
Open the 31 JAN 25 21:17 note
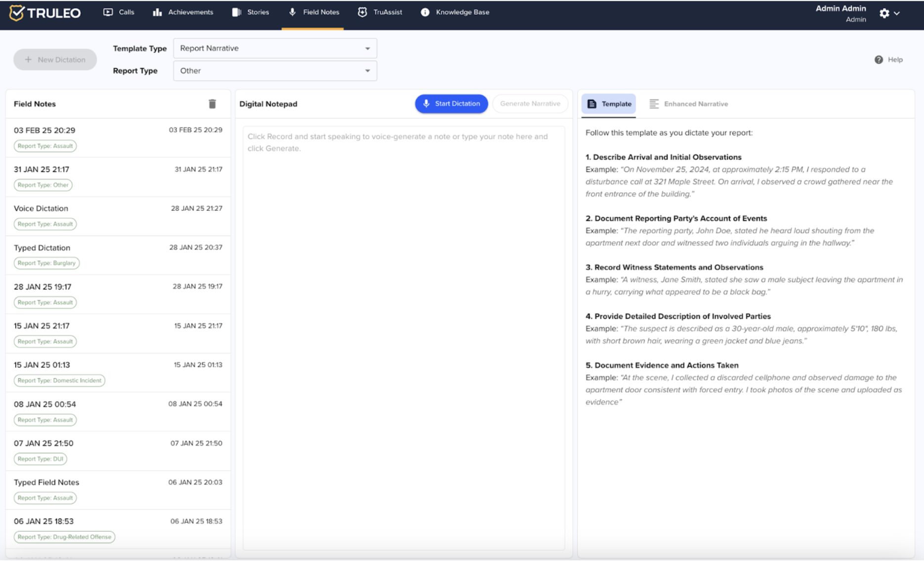pos(118,177)
